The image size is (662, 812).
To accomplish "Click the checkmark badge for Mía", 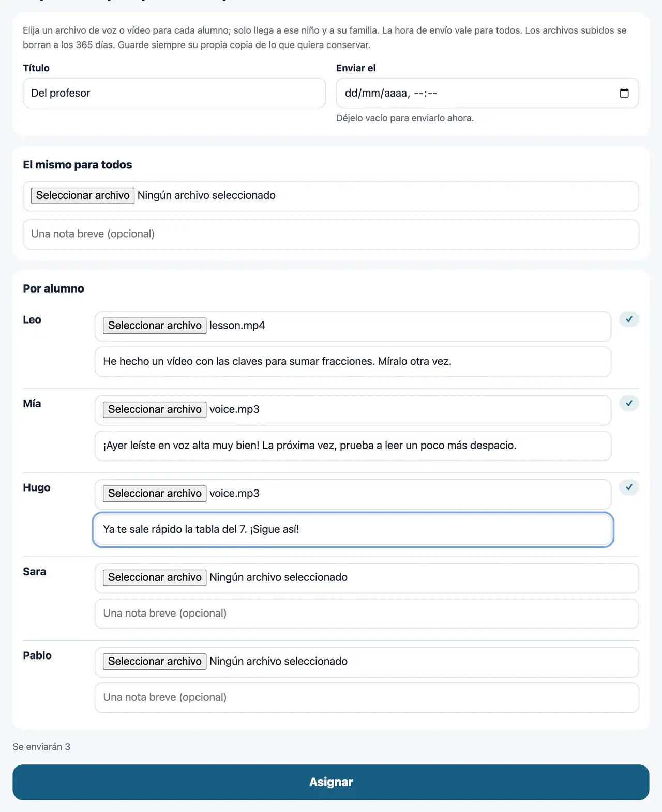I will (629, 403).
